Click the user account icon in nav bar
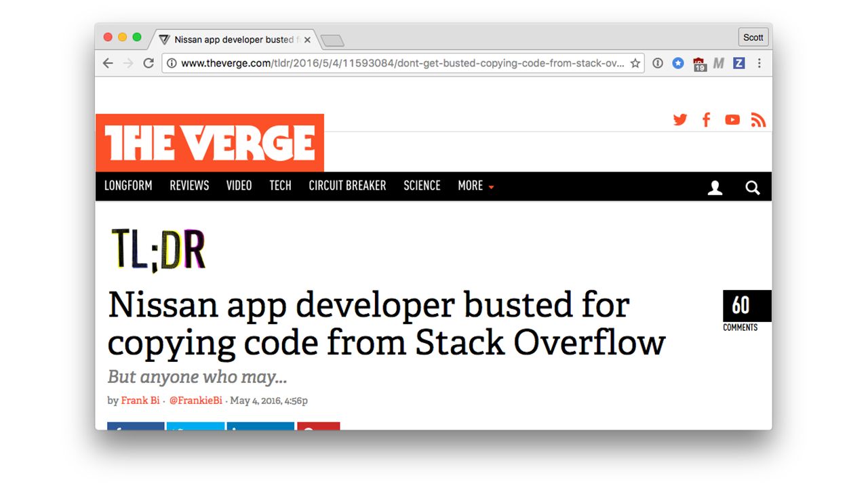 click(x=715, y=188)
